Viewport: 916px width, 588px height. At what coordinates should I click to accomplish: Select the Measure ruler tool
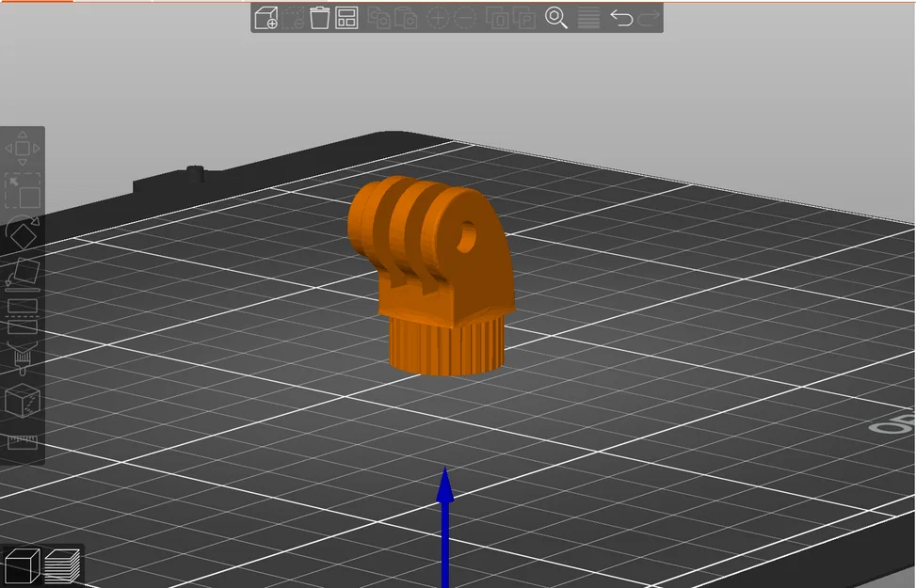[x=23, y=442]
